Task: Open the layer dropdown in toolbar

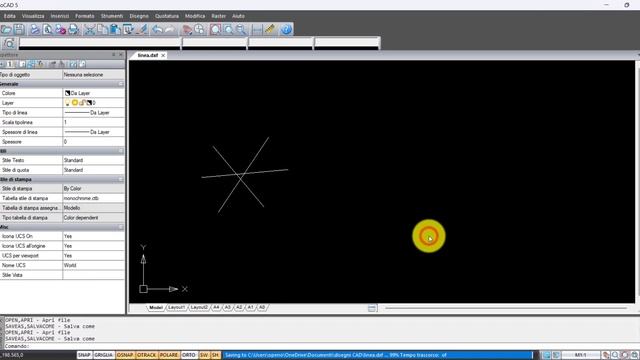Action: pos(100,42)
